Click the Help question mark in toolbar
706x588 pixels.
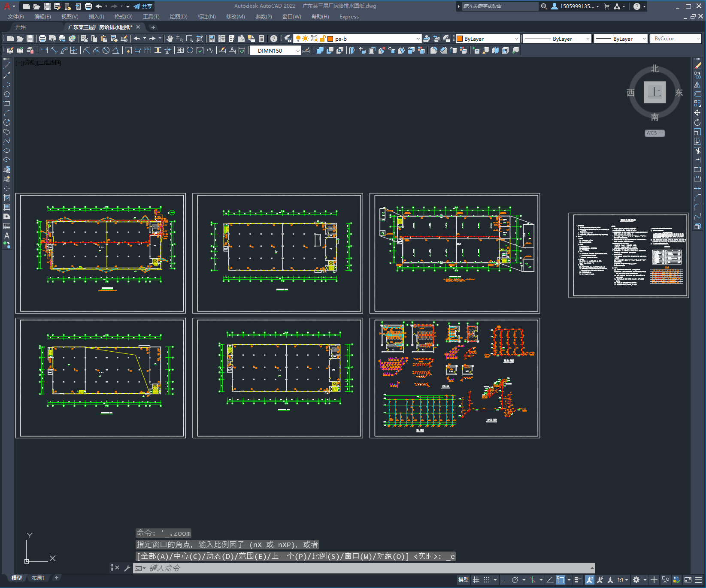tap(274, 39)
